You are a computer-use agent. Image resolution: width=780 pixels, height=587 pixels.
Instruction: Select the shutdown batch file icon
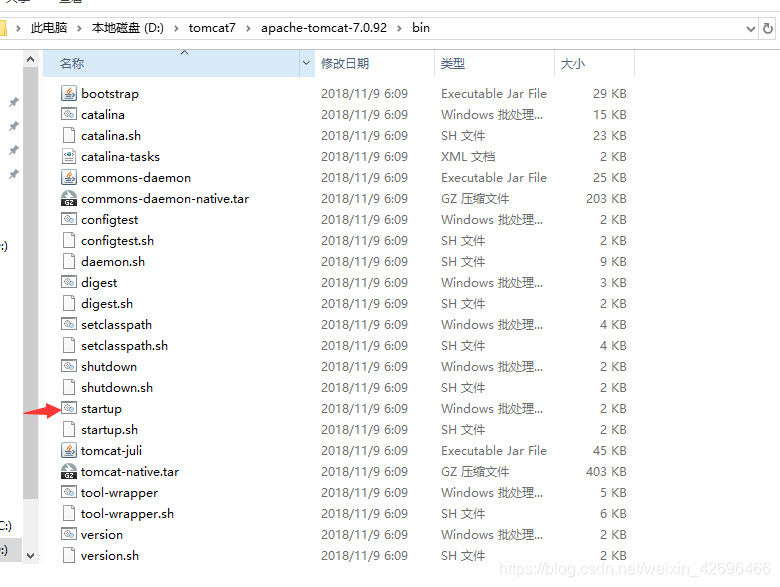tap(69, 366)
